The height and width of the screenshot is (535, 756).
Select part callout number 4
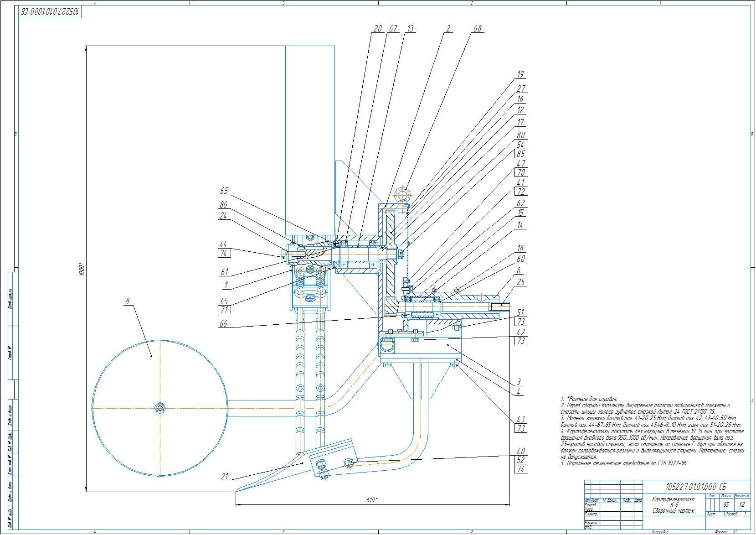click(518, 391)
